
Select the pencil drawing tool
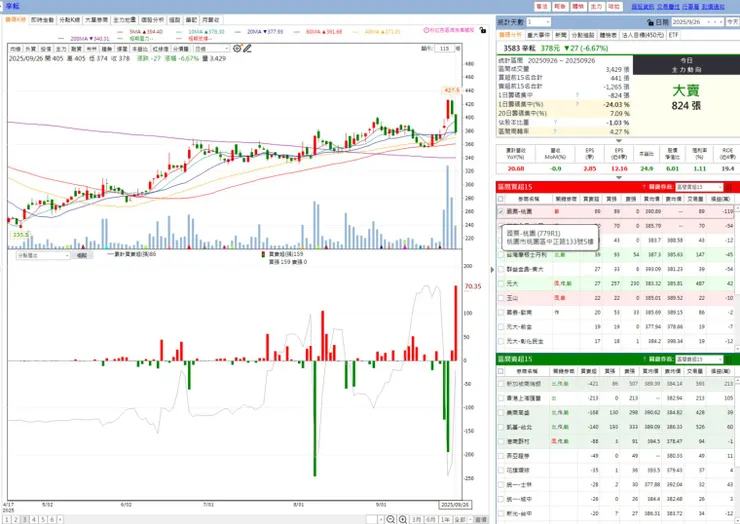click(x=247, y=48)
